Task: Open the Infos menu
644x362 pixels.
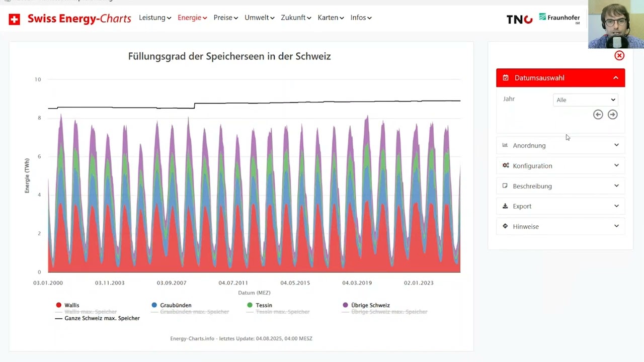Action: [361, 18]
